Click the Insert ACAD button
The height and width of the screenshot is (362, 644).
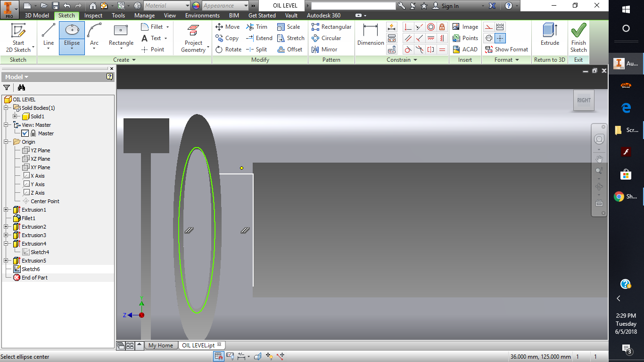(465, 49)
